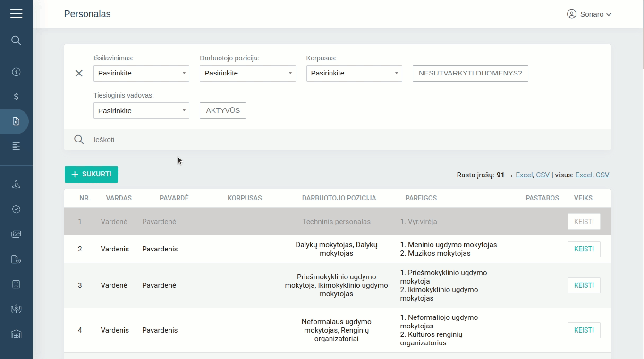
Task: Click Keisti for row 2 Vardenis
Action: tap(584, 249)
